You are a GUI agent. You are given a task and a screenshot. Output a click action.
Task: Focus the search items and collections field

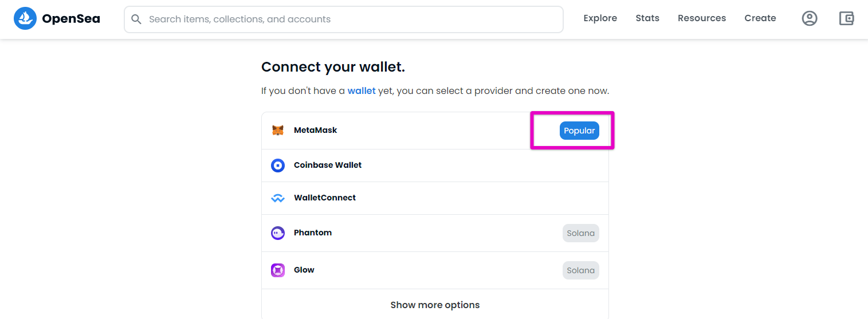pyautogui.click(x=344, y=19)
